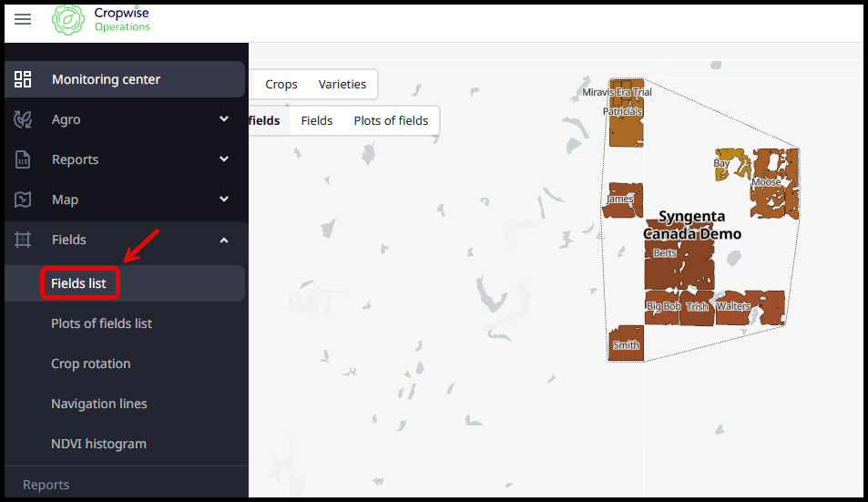The height and width of the screenshot is (502, 868).
Task: Open Plots of fields list
Action: click(x=101, y=323)
